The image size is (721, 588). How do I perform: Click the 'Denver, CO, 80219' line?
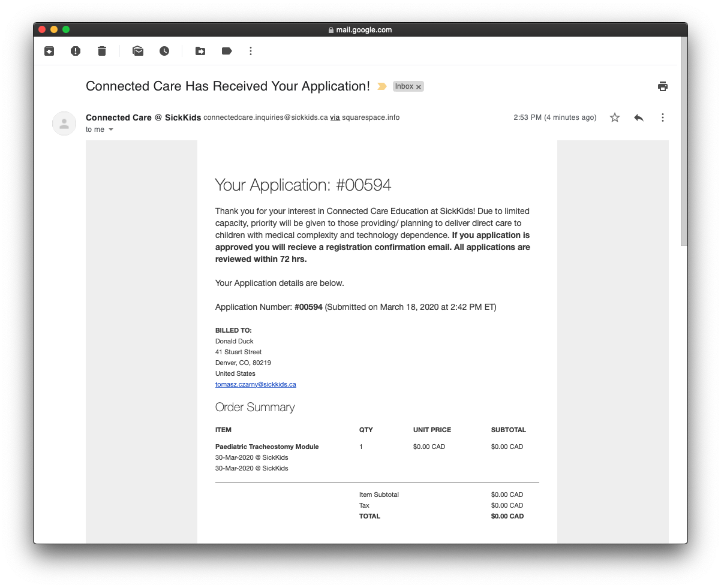click(243, 363)
